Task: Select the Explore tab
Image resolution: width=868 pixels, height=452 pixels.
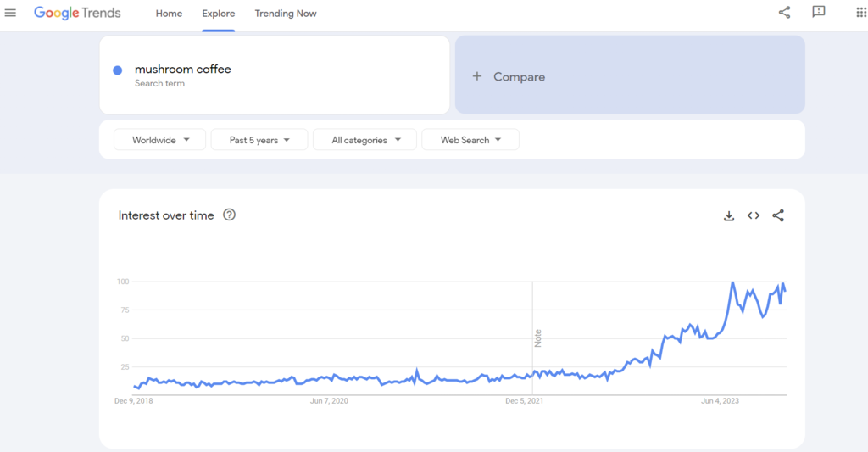Action: tap(219, 14)
